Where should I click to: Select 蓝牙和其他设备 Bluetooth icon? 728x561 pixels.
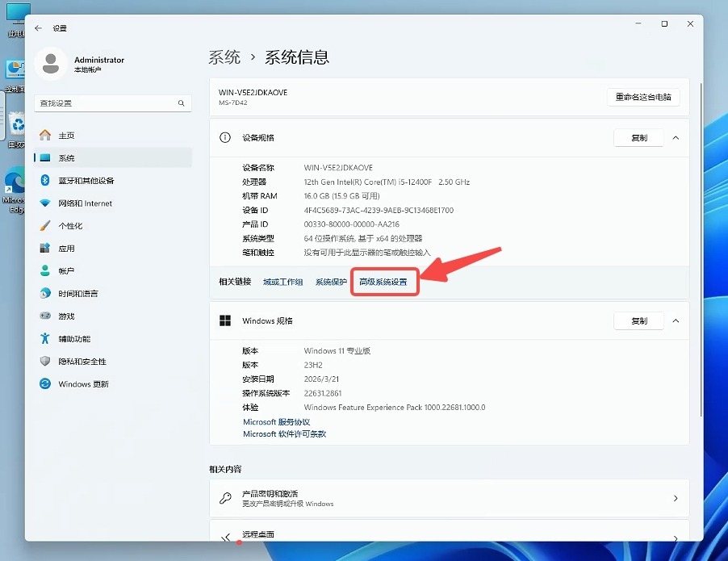[45, 181]
